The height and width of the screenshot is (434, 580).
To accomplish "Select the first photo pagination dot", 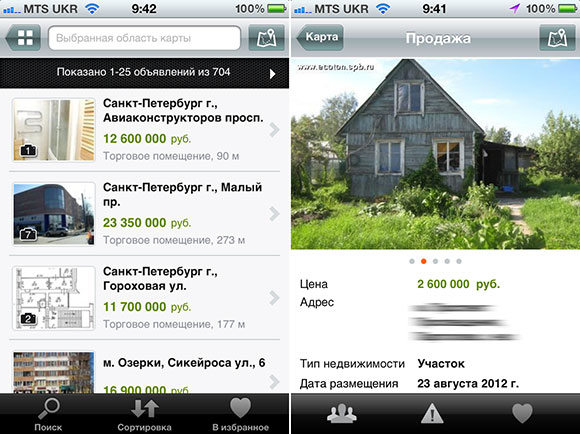I will (412, 261).
